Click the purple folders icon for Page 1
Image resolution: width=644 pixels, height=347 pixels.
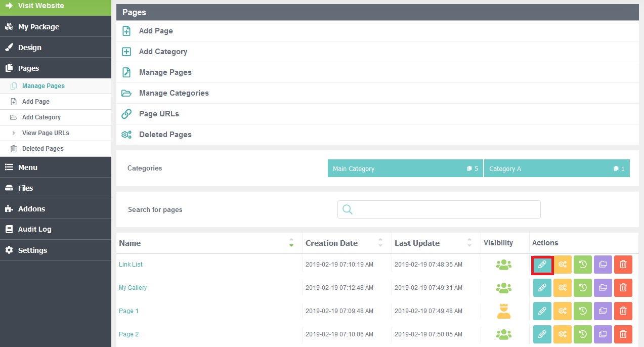coord(603,311)
